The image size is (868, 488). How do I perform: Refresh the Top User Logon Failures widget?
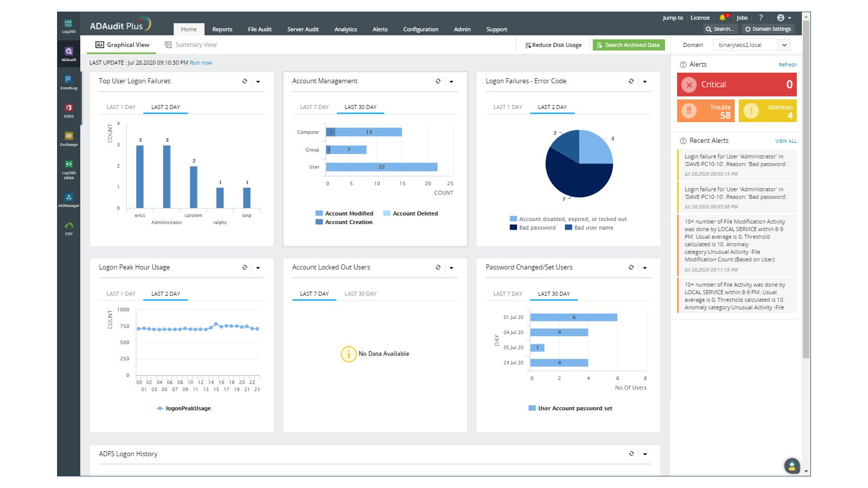(245, 81)
